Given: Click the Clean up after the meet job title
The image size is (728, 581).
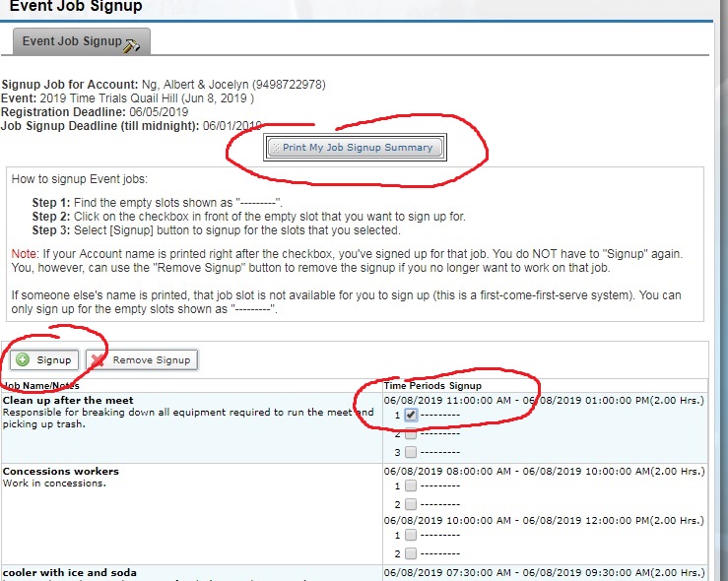Looking at the screenshot, I should [65, 401].
